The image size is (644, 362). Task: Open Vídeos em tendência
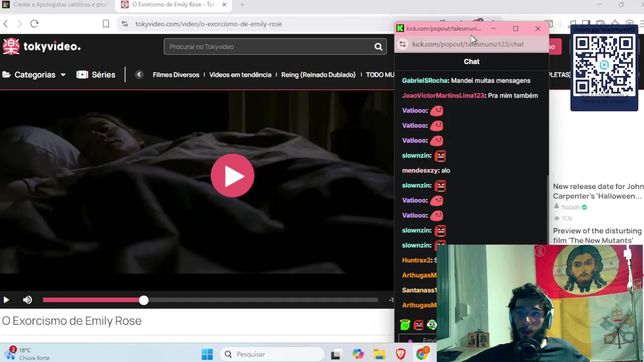(x=240, y=74)
